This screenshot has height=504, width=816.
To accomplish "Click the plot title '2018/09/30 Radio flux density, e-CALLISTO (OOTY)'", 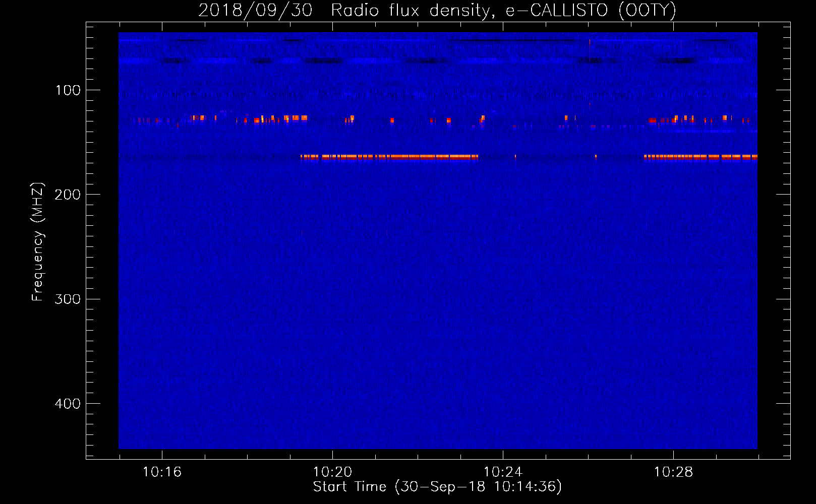I will (437, 10).
